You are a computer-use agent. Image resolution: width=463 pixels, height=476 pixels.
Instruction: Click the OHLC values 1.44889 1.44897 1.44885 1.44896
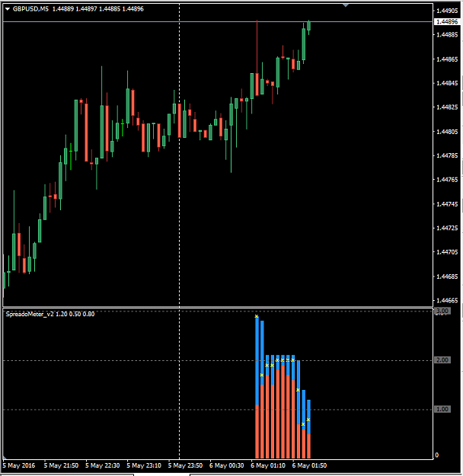98,9
